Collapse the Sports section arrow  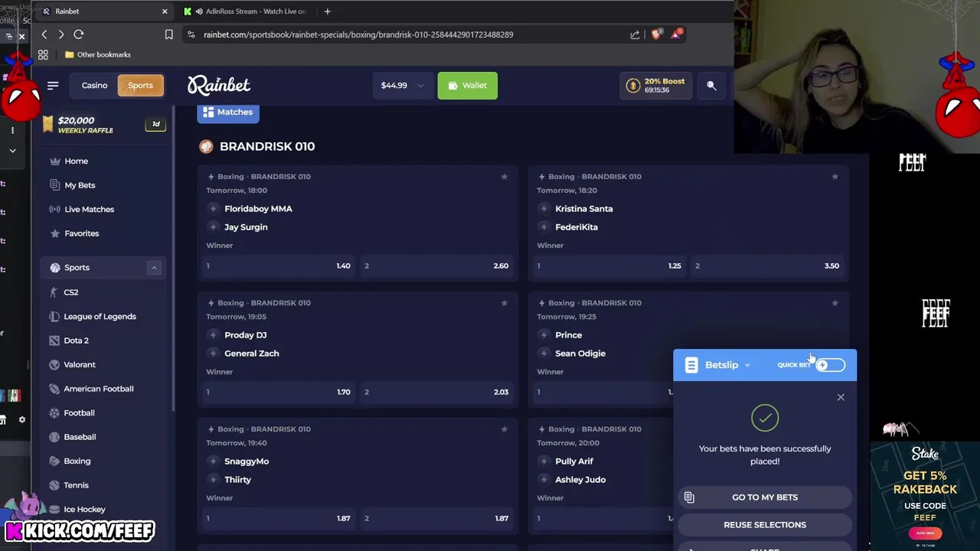click(154, 268)
